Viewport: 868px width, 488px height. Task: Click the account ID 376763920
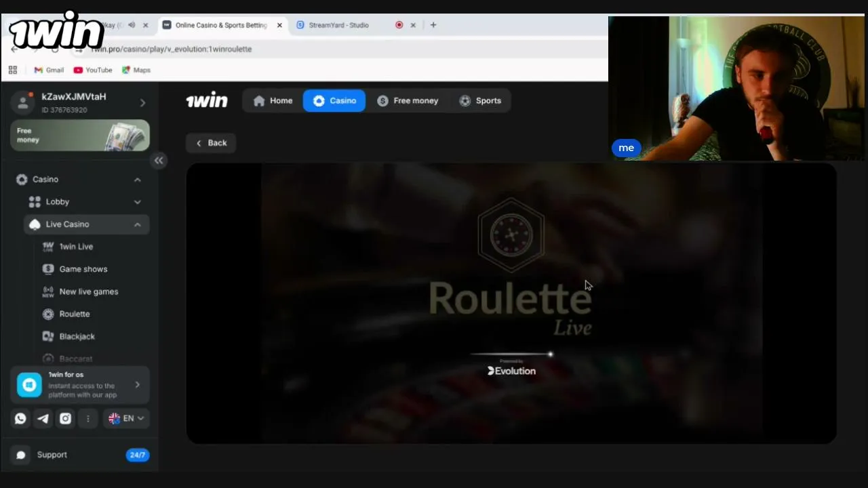[64, 110]
